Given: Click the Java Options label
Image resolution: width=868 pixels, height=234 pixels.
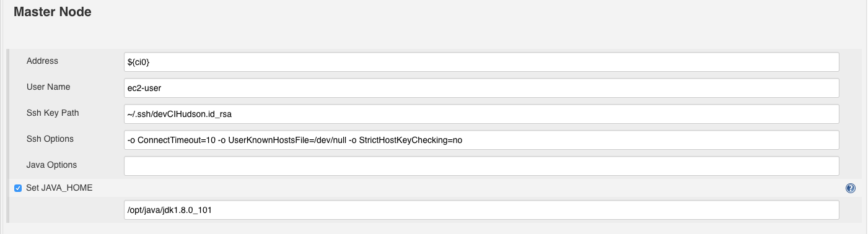Looking at the screenshot, I should [51, 165].
